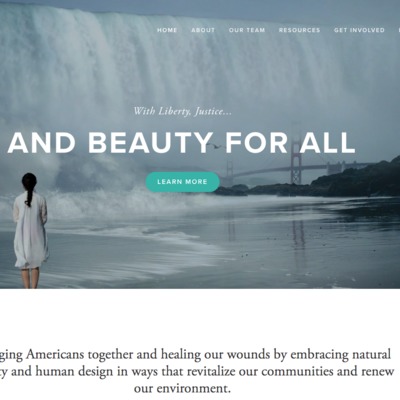400x400 pixels.
Task: Select RESOURCES in the navigation bar
Action: tap(299, 30)
